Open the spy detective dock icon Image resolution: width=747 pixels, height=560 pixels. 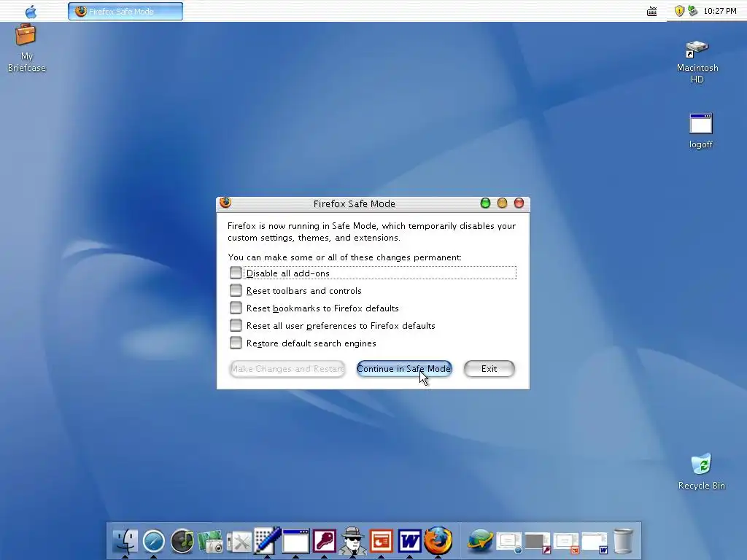(352, 540)
